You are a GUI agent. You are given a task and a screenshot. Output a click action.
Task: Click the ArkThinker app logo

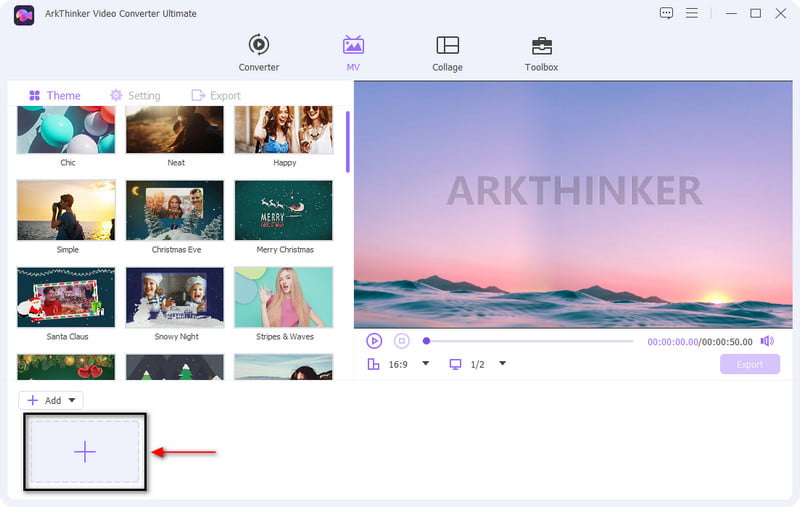24,15
